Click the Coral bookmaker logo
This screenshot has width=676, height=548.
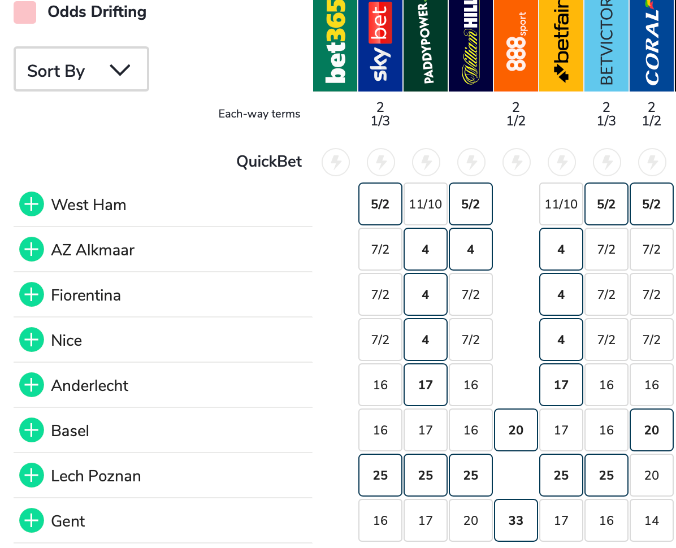click(x=652, y=46)
